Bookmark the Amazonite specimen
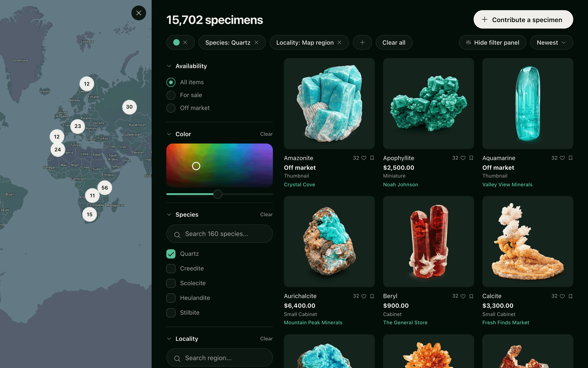 (x=372, y=158)
